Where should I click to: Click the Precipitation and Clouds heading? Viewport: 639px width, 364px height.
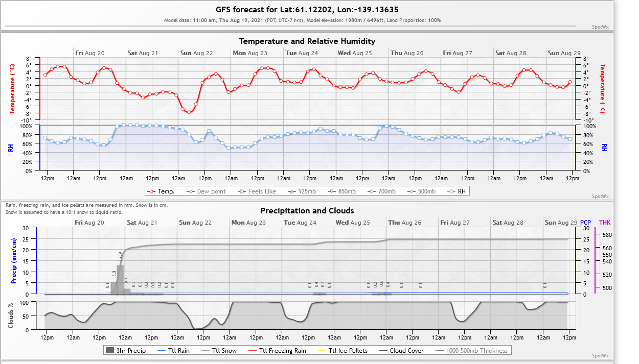click(307, 211)
